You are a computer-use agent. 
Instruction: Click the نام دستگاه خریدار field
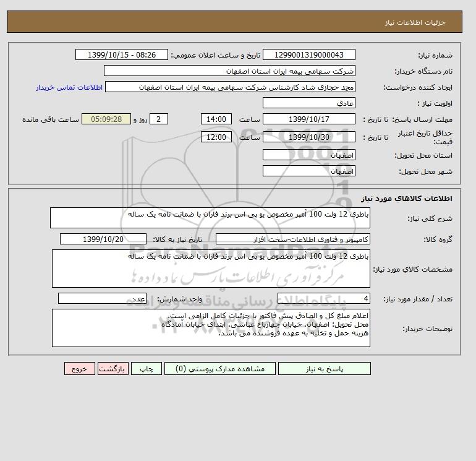pyautogui.click(x=229, y=71)
